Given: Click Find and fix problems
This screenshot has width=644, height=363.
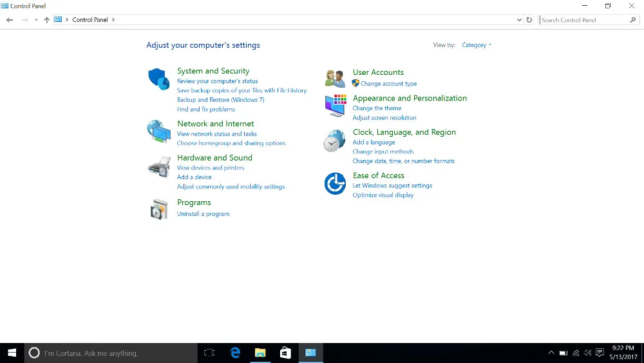Looking at the screenshot, I should (x=206, y=109).
